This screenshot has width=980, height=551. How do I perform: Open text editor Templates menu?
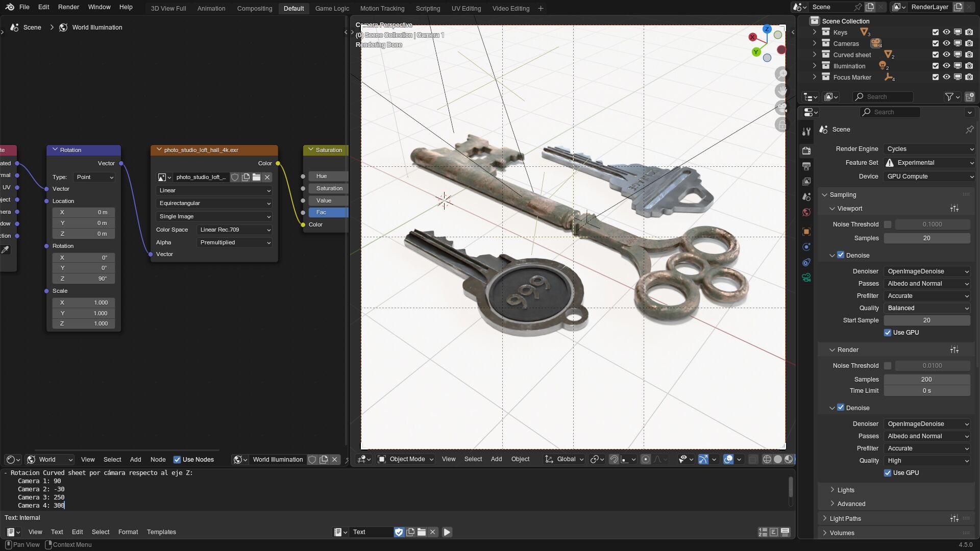(161, 532)
